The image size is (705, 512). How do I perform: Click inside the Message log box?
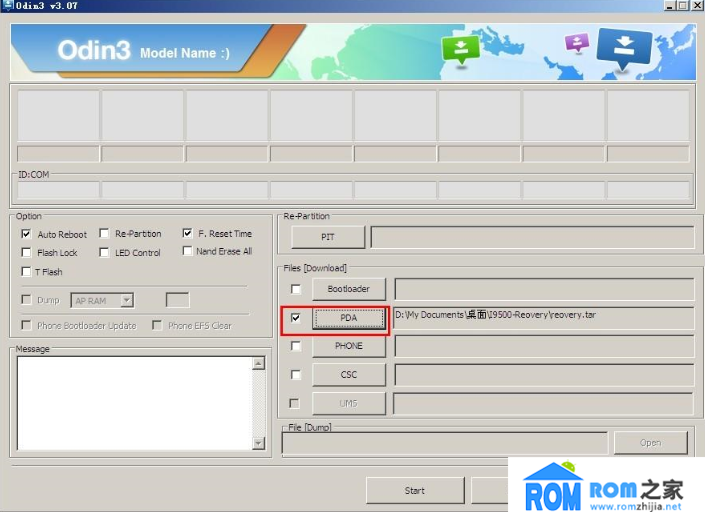point(134,403)
